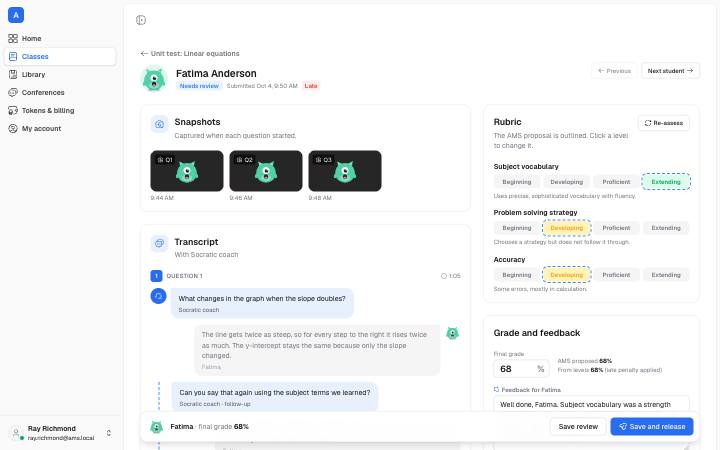
Task: Open Tokens & billing
Action: pos(60,110)
